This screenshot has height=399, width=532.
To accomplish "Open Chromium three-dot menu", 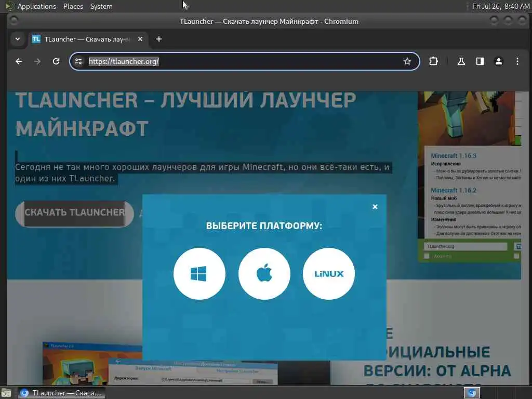I will click(x=517, y=61).
